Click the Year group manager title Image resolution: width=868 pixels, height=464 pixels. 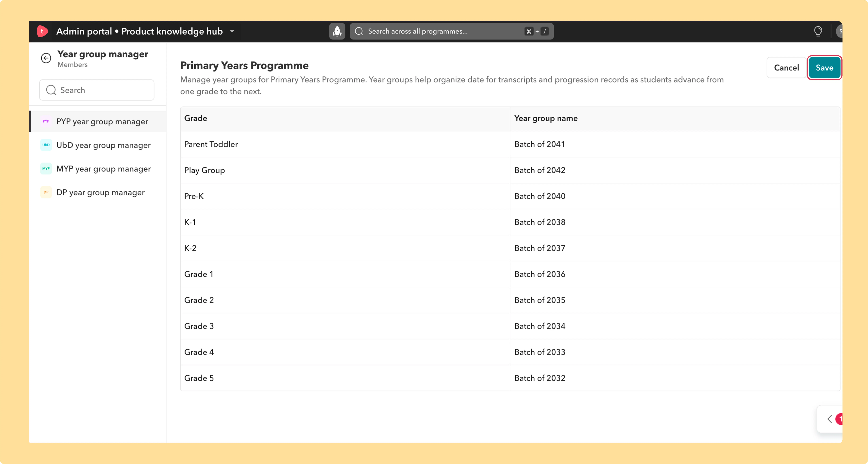[103, 54]
